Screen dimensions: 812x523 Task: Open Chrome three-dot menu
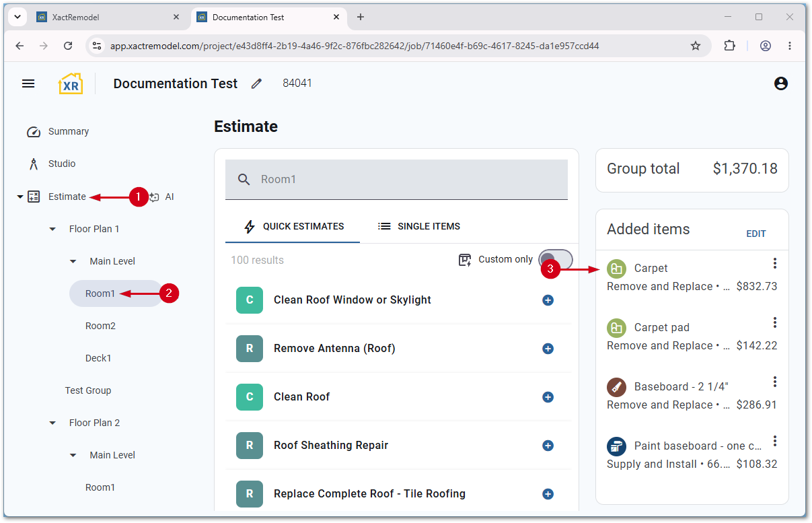[x=790, y=46]
